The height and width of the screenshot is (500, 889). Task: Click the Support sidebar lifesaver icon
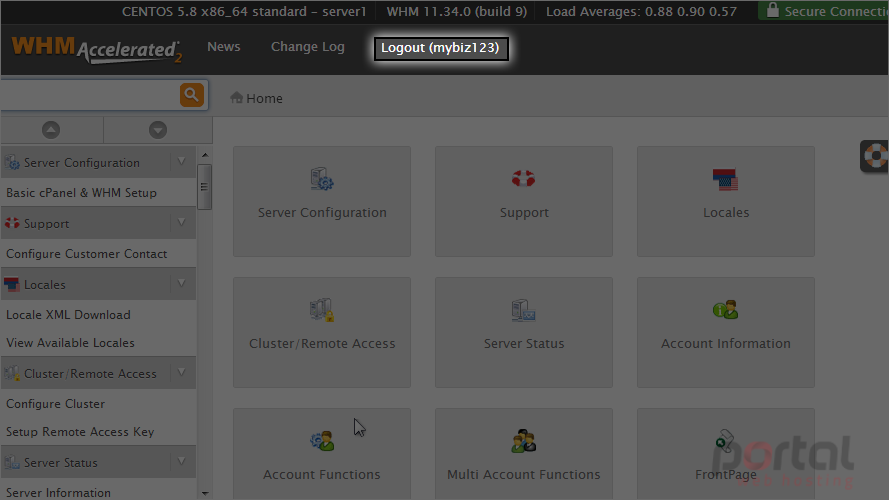pyautogui.click(x=12, y=223)
